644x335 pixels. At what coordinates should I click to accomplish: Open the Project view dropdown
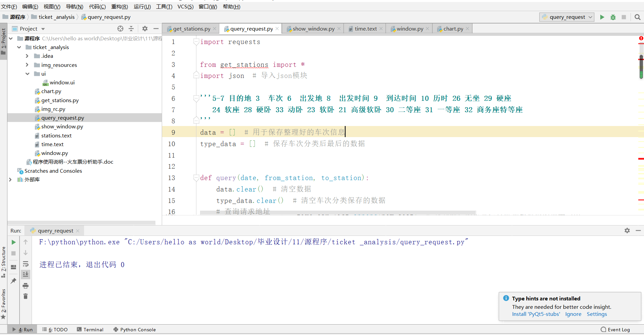(x=43, y=29)
